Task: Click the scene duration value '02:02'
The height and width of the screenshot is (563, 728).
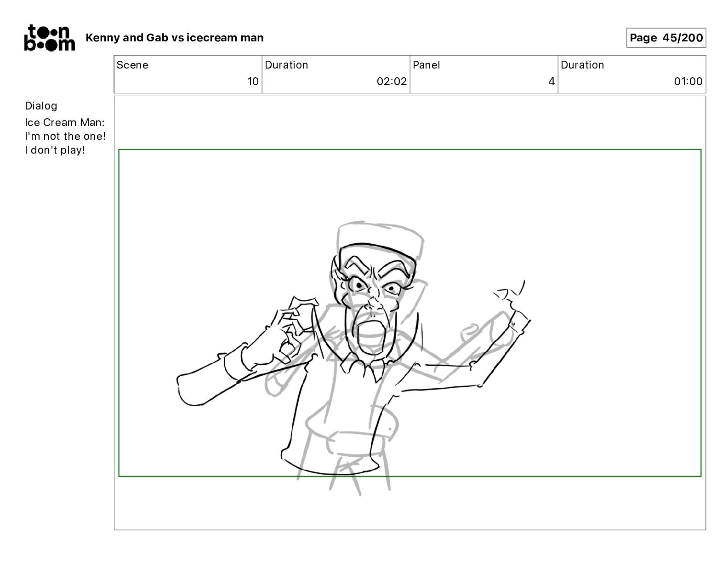Action: [x=392, y=81]
